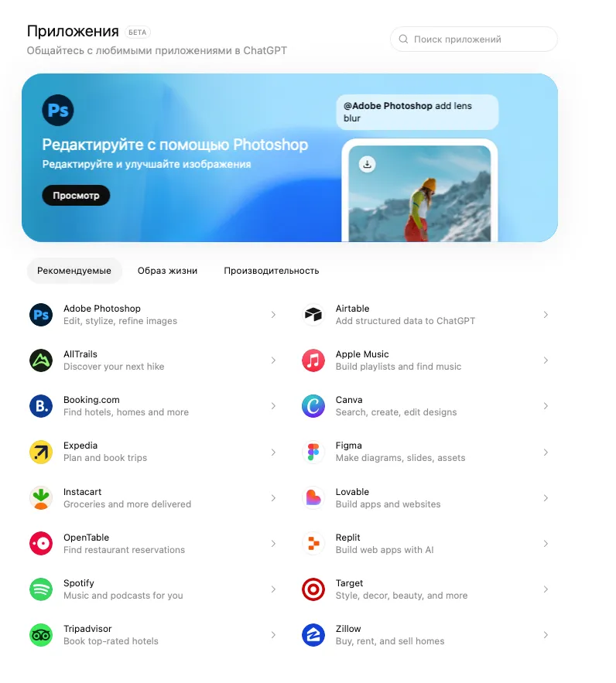
Task: Select the Target bullseye icon
Action: point(313,589)
